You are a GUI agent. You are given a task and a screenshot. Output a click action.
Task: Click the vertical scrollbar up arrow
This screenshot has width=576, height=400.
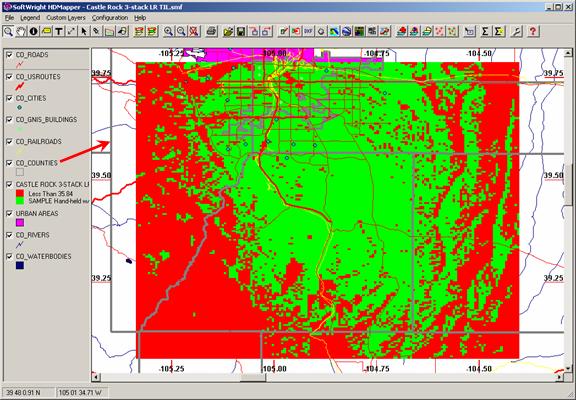click(x=568, y=53)
